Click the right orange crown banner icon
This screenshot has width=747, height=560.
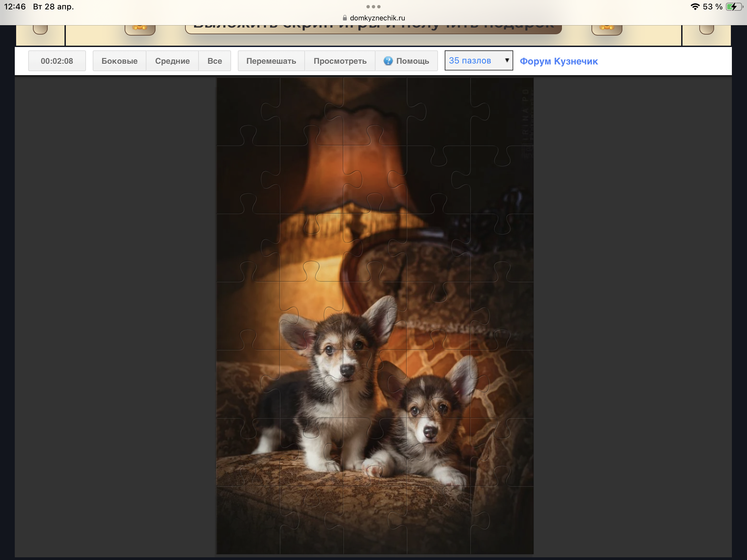(x=607, y=29)
